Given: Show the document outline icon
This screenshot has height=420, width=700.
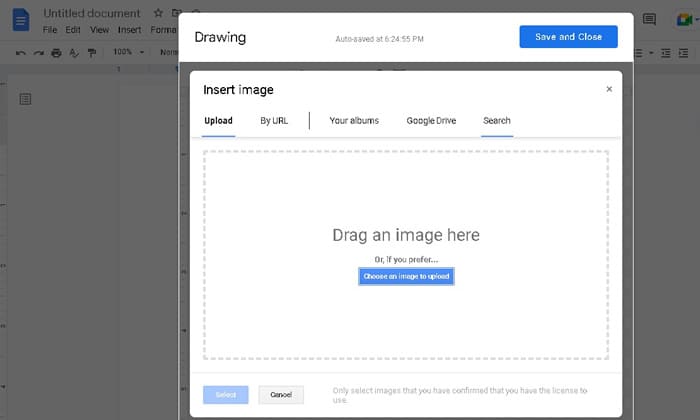Looking at the screenshot, I should tap(25, 98).
